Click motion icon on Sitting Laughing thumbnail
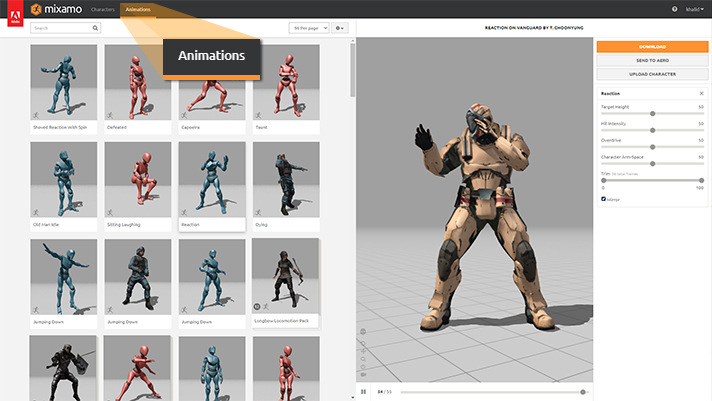Viewport: 712px width, 401px height. (110, 213)
